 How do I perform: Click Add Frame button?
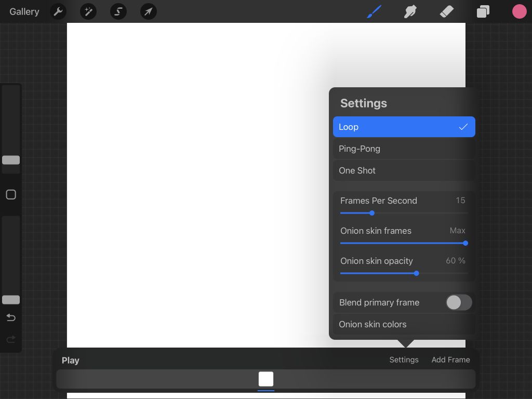(450, 360)
